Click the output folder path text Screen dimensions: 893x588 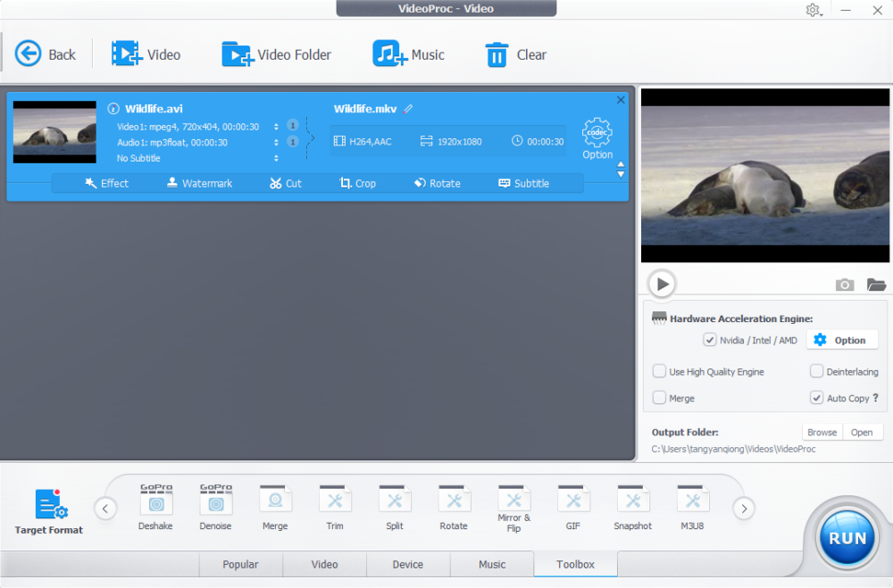tap(733, 449)
